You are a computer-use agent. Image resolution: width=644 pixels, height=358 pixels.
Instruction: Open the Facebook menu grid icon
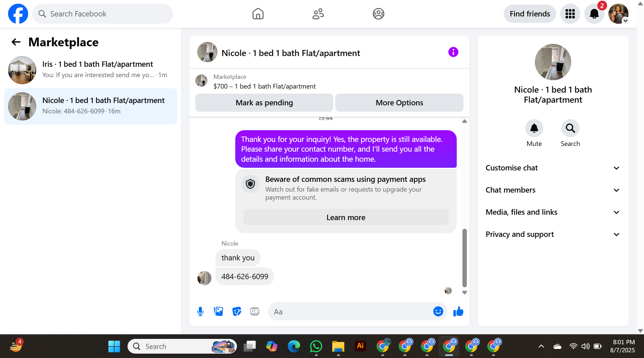pos(570,14)
